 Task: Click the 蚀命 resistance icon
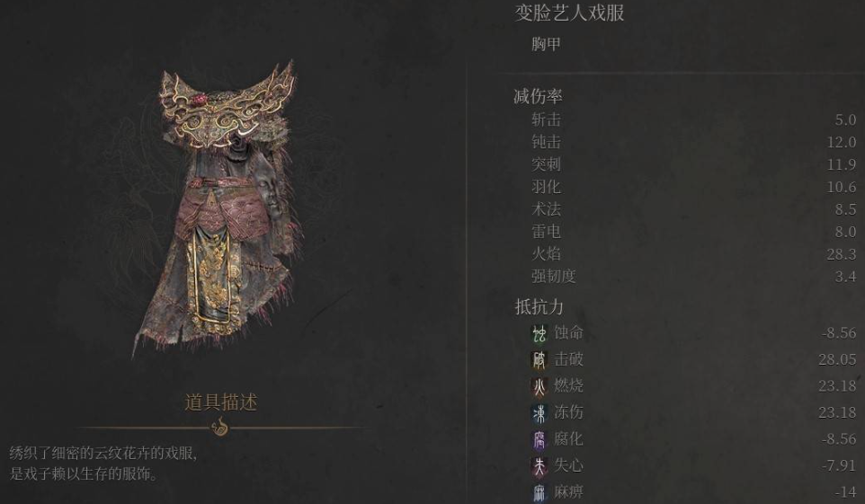[539, 333]
